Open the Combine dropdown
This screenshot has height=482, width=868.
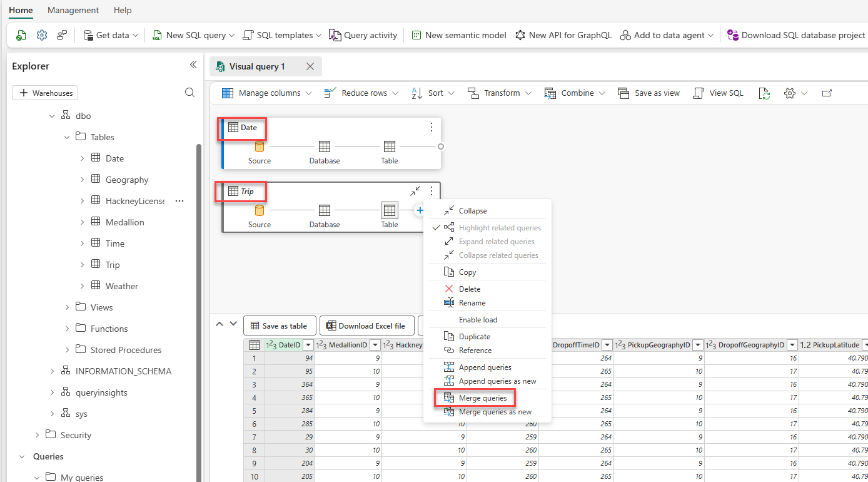pos(575,93)
